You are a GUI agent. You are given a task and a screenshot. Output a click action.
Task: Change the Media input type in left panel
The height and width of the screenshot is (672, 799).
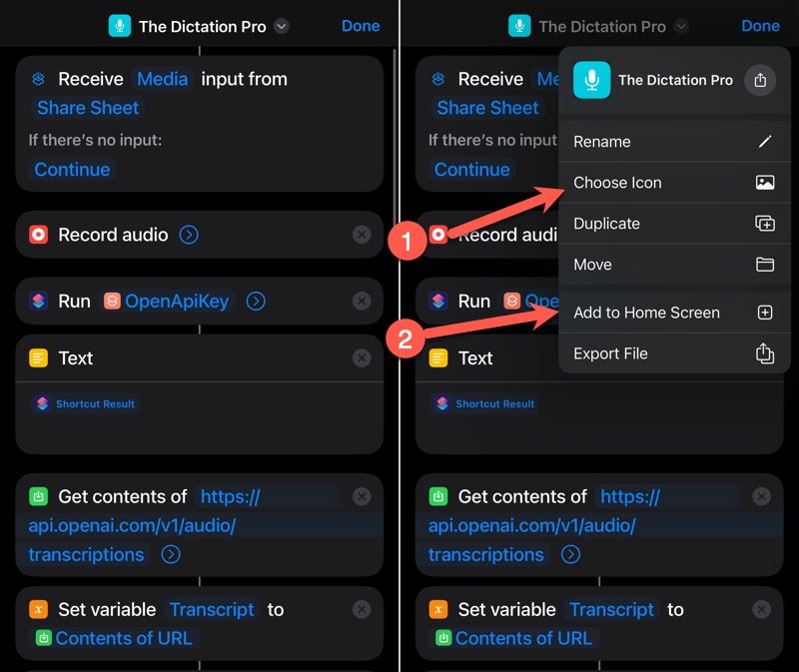pos(163,79)
